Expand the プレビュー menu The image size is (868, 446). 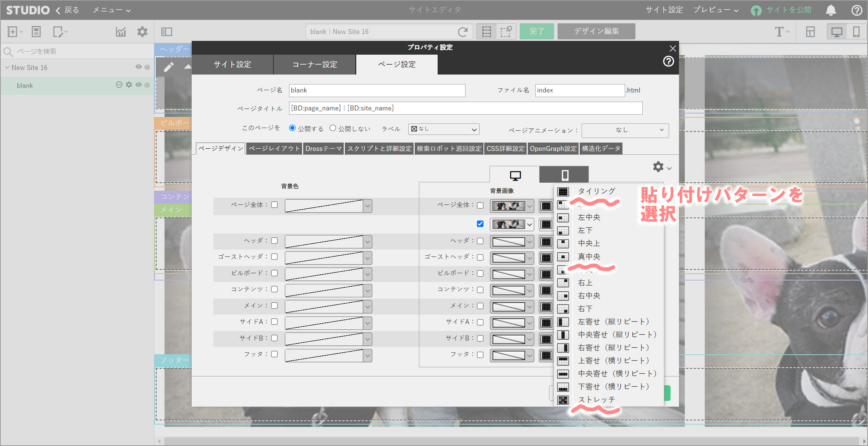(716, 10)
